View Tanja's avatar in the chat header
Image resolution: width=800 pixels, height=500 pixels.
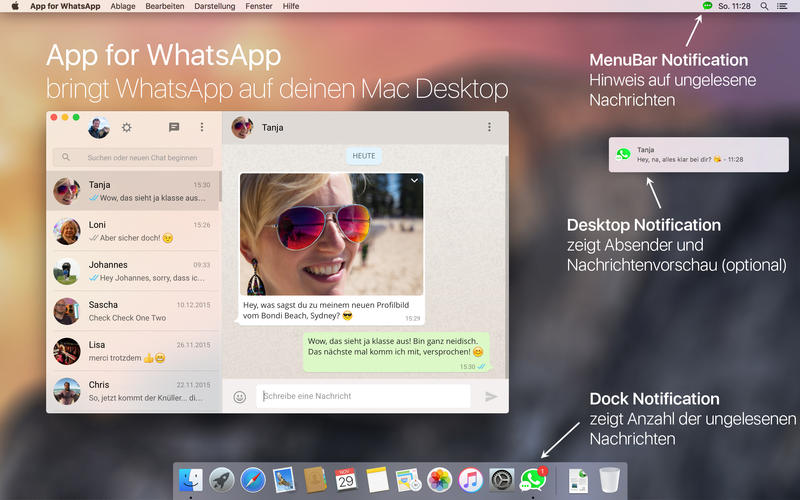click(x=242, y=128)
